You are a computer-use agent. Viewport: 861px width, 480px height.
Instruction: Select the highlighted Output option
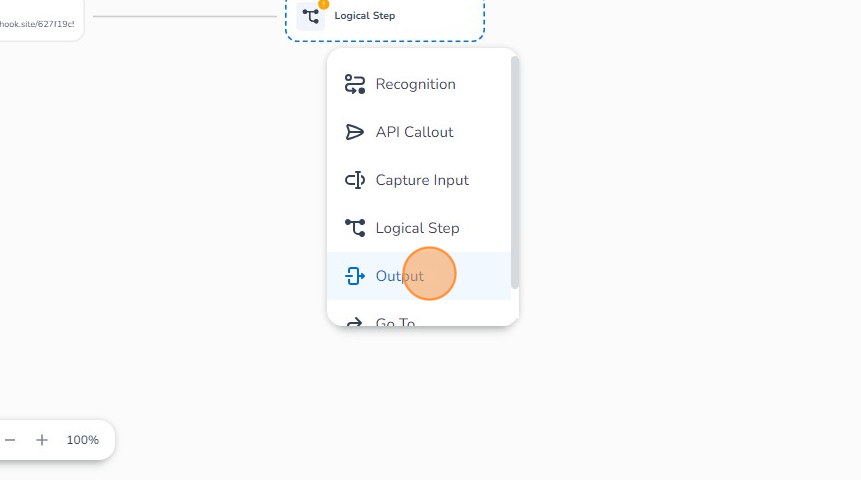coord(399,276)
